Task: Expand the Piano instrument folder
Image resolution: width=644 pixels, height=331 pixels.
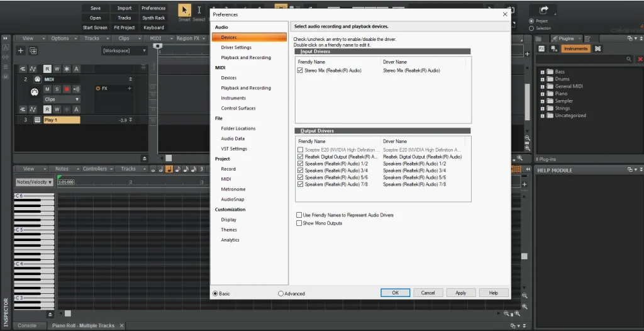Action: coord(543,94)
